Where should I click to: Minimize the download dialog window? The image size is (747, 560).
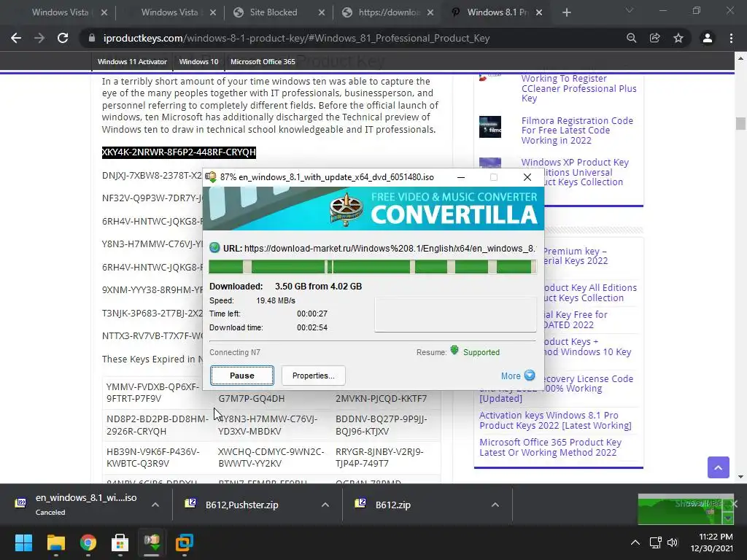[461, 177]
